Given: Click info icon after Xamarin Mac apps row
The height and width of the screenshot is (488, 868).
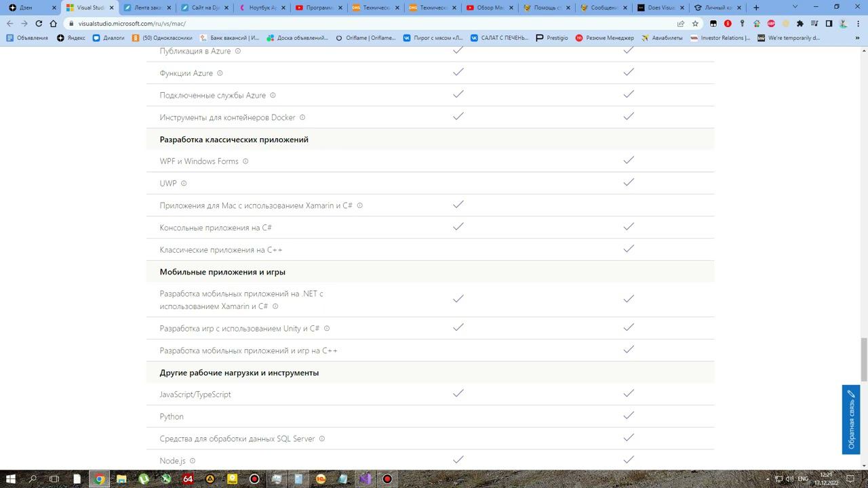Looking at the screenshot, I should point(359,205).
